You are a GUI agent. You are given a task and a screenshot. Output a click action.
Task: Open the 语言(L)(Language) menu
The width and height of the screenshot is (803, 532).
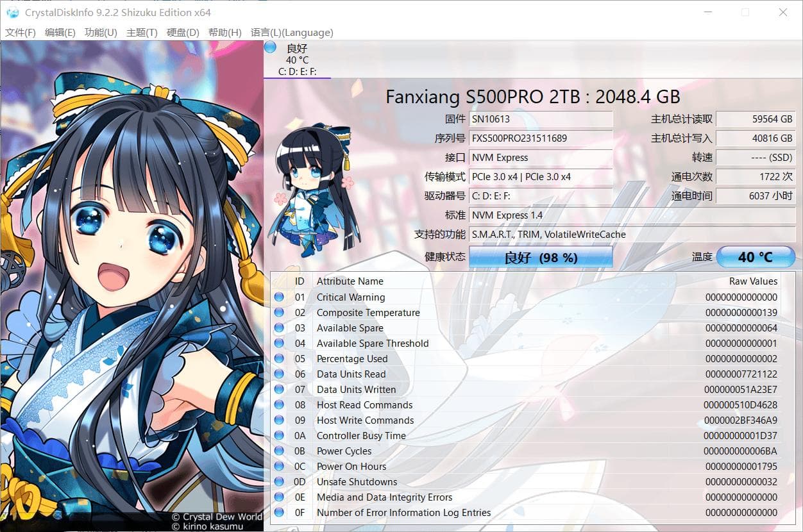click(x=292, y=33)
